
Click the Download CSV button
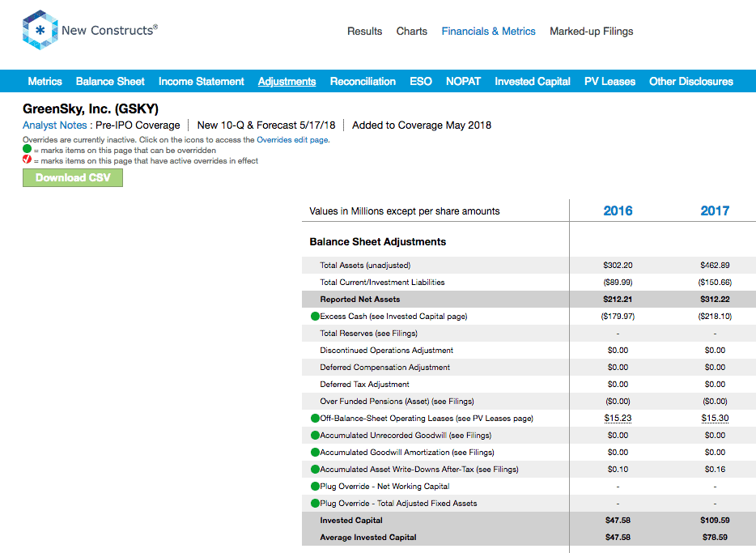tap(73, 177)
